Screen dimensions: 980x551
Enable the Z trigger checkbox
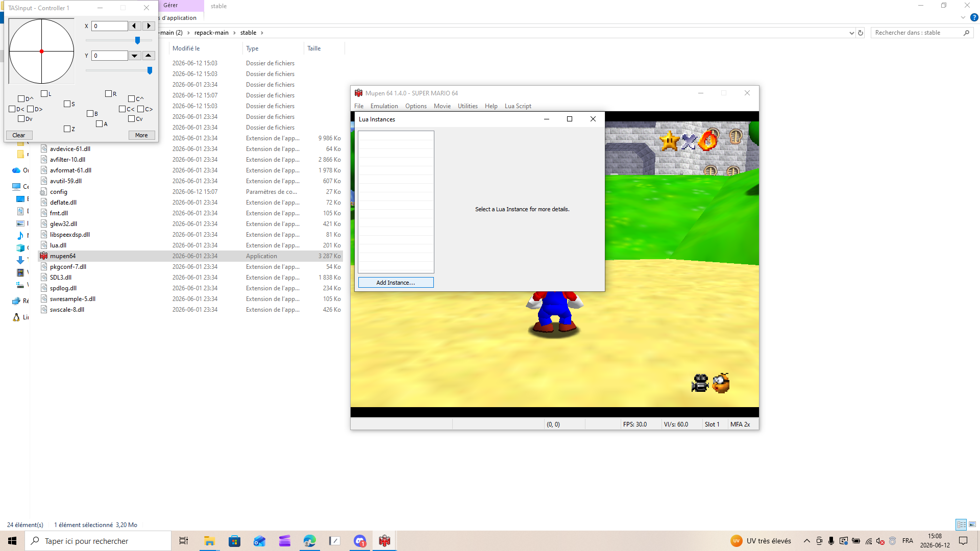pos(67,129)
